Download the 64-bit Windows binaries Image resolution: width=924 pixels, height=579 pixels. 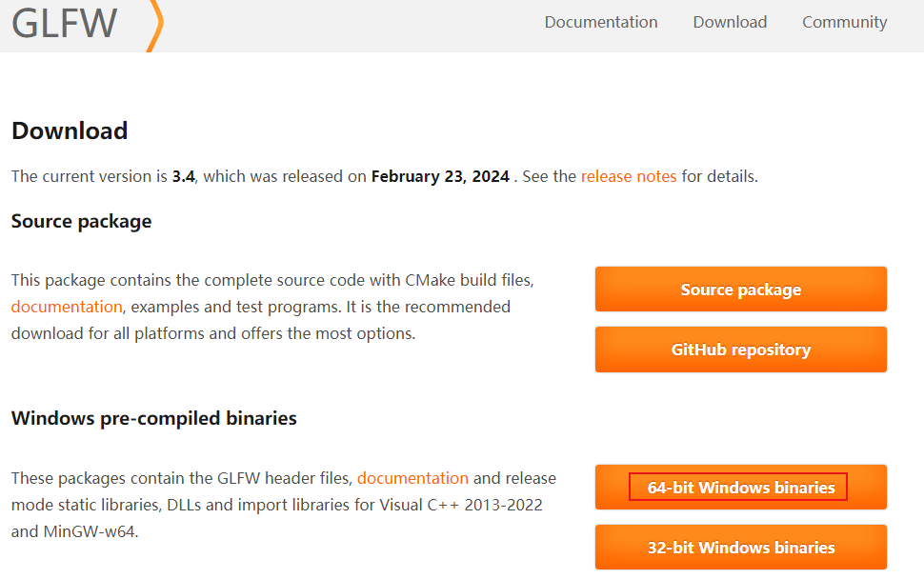tap(740, 488)
